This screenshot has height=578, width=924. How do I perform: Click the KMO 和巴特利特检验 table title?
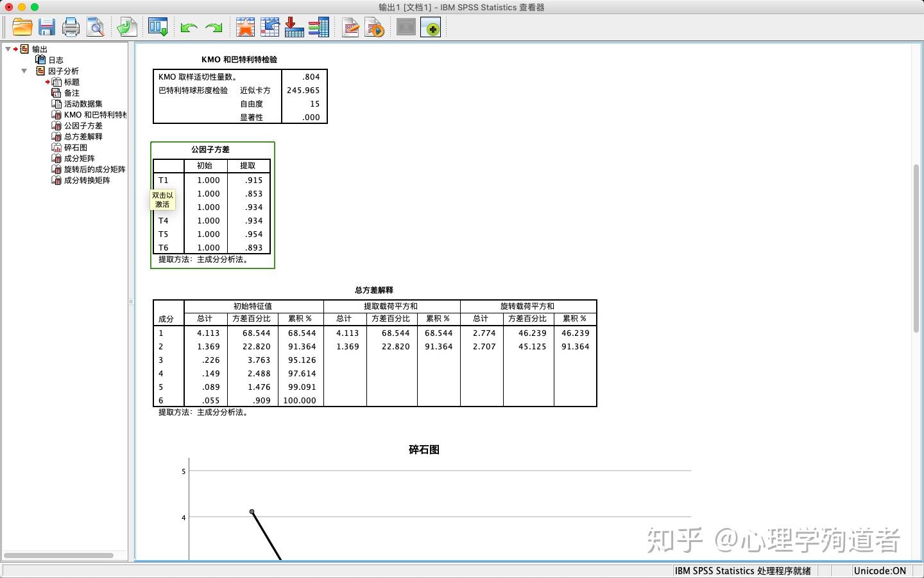tap(239, 59)
